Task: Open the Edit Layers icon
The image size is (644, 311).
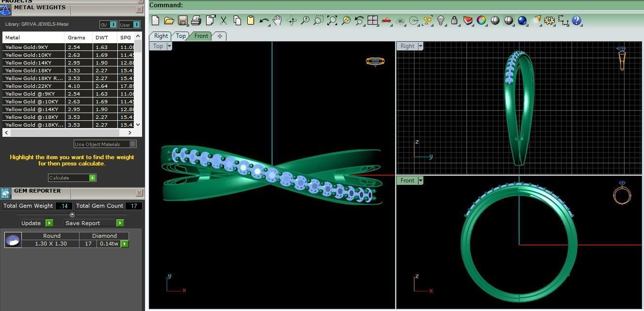Action: click(x=468, y=20)
